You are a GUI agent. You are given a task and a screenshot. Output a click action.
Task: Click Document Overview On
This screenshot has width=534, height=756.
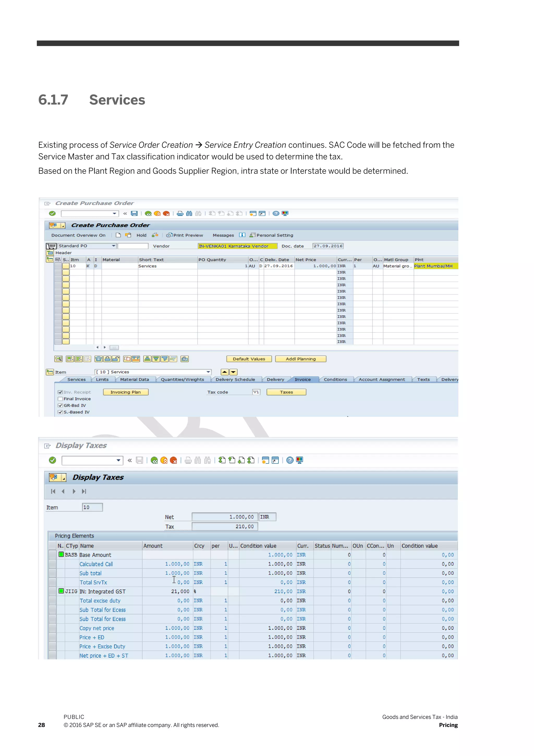(x=78, y=235)
